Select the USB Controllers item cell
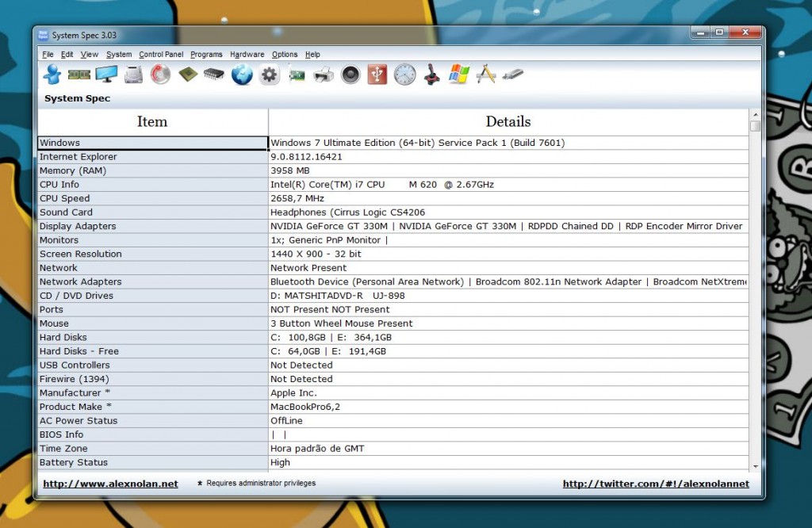Image resolution: width=812 pixels, height=528 pixels. pos(152,365)
